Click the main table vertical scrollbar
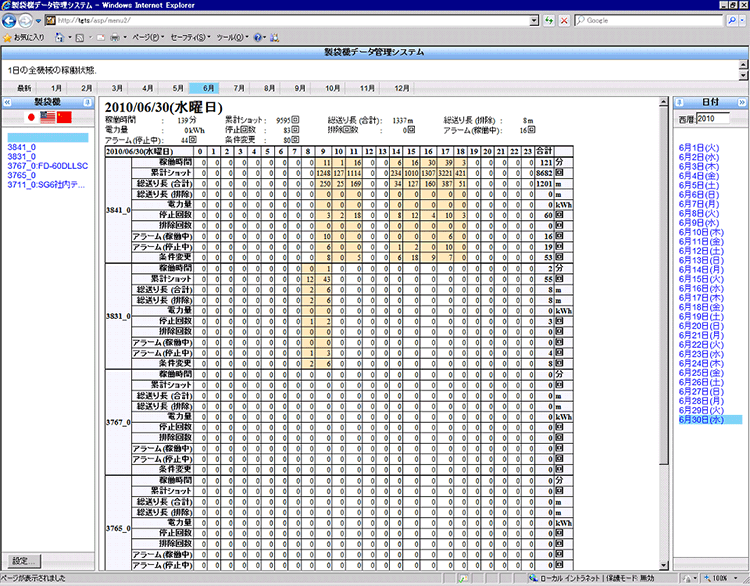750x586 pixels. pyautogui.click(x=663, y=300)
